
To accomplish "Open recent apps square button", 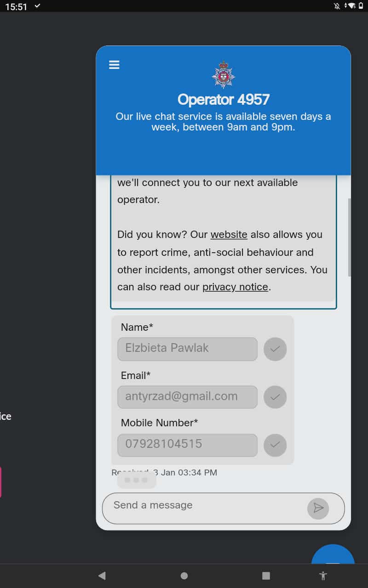I will [x=266, y=576].
